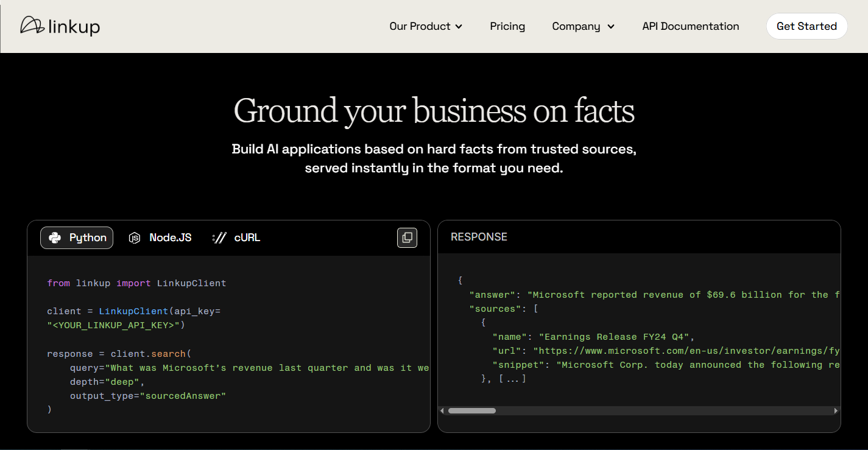Click the Get Started button
Image resolution: width=868 pixels, height=450 pixels.
coord(806,26)
